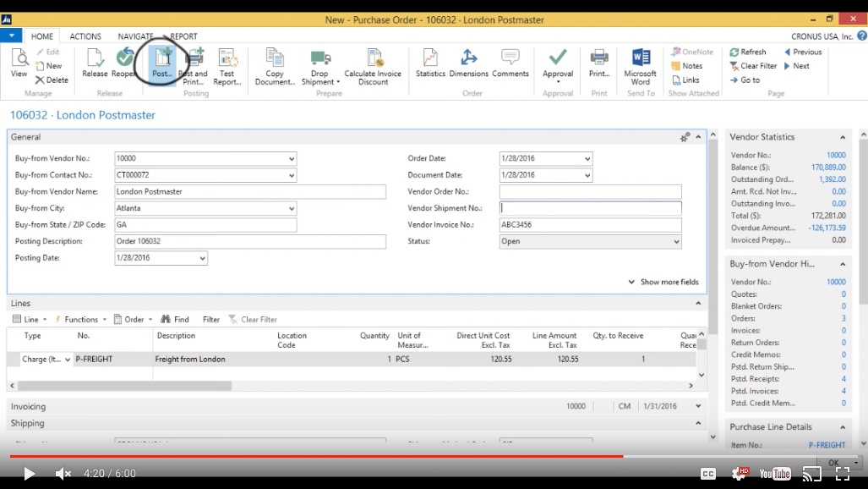This screenshot has width=868, height=489.
Task: Switch to the ACTIONS ribbon tab
Action: click(x=85, y=36)
